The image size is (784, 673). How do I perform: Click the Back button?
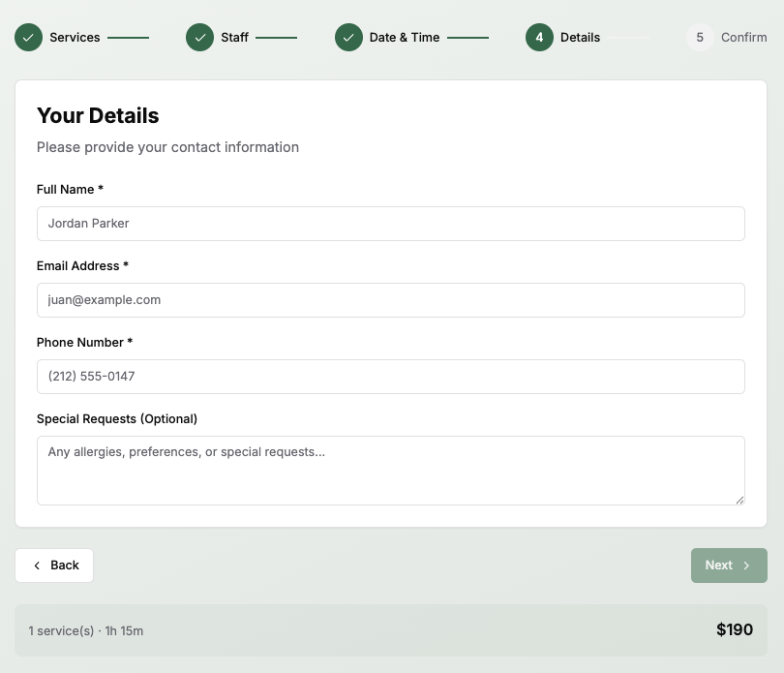tap(54, 565)
